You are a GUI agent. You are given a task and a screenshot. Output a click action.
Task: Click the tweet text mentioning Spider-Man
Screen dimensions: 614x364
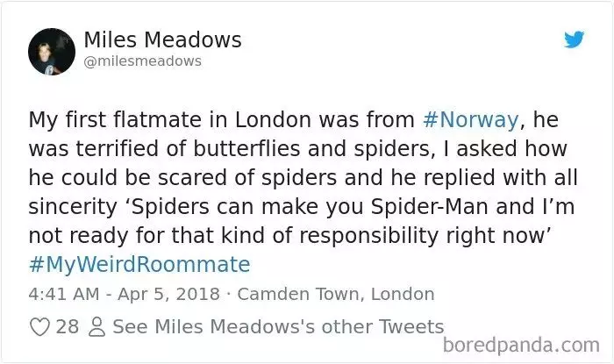coord(302,192)
